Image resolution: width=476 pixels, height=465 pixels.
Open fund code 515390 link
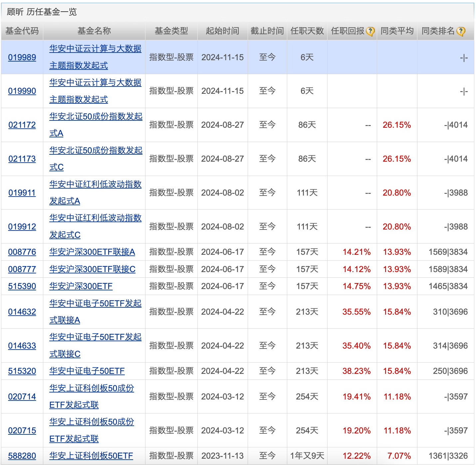pyautogui.click(x=22, y=286)
